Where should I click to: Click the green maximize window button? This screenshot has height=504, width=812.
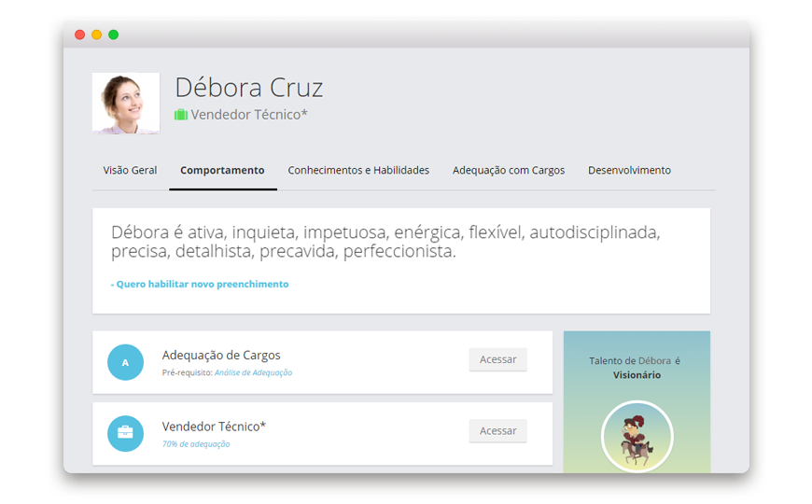[x=114, y=35]
